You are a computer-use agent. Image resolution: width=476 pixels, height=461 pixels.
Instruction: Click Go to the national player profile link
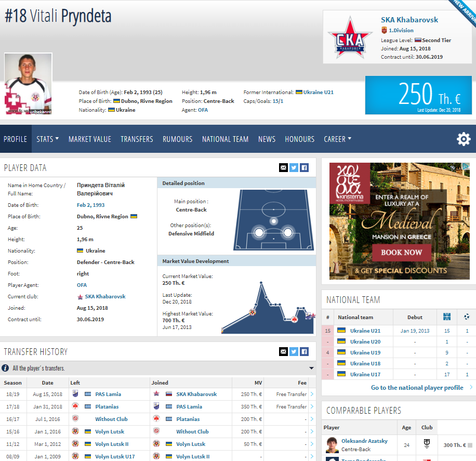pos(417,388)
